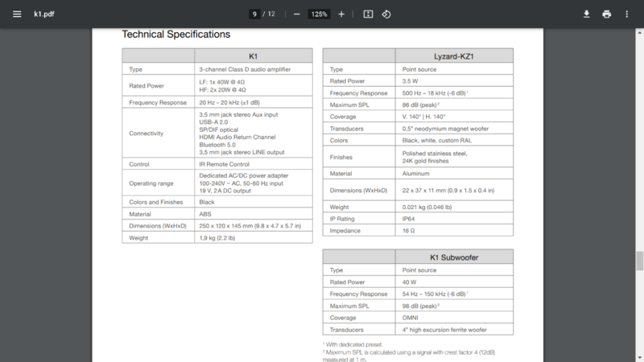Click the Technical Specifications heading

click(x=175, y=35)
